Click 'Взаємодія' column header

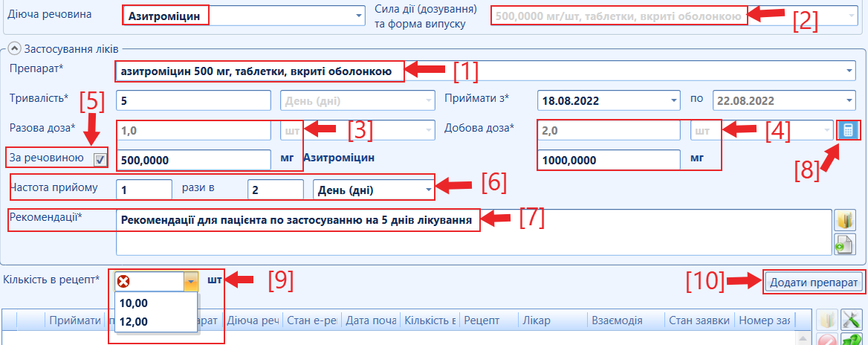tap(626, 320)
